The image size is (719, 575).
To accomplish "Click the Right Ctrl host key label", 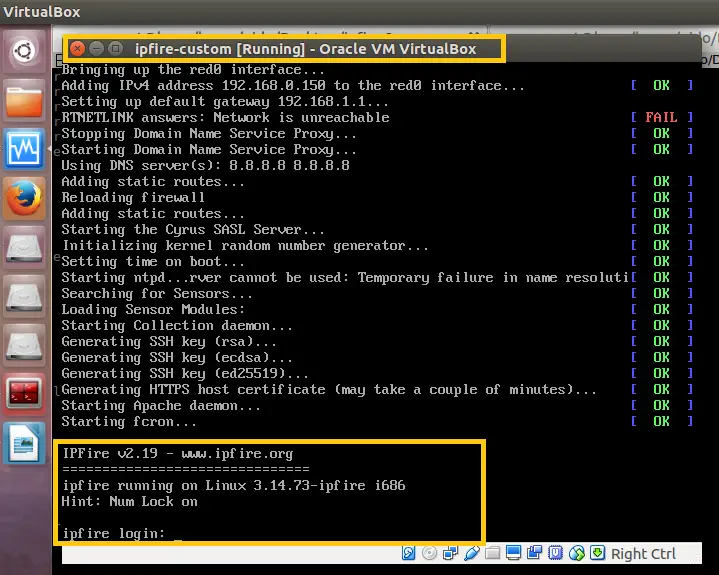I will [643, 554].
